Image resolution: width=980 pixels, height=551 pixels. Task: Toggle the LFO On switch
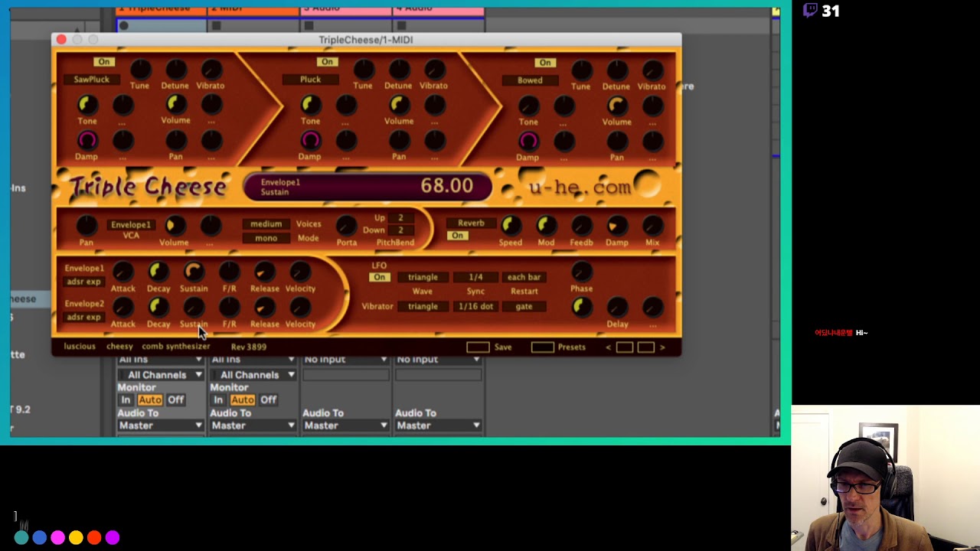379,277
